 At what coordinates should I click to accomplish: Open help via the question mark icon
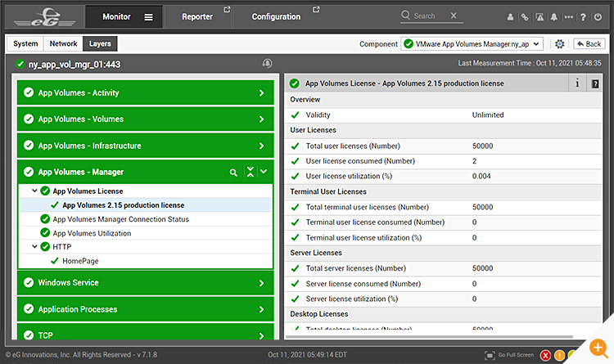click(x=583, y=17)
